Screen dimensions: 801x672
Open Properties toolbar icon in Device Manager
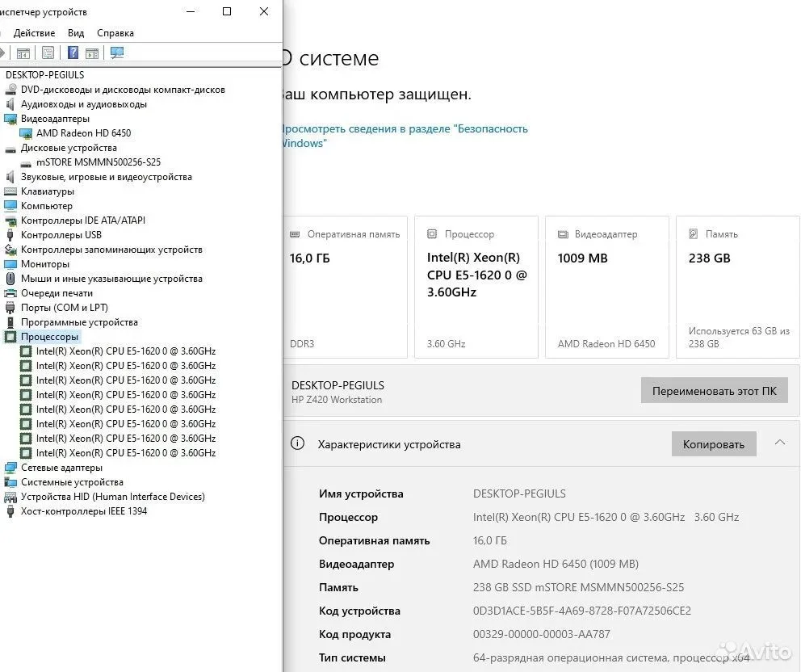[48, 52]
